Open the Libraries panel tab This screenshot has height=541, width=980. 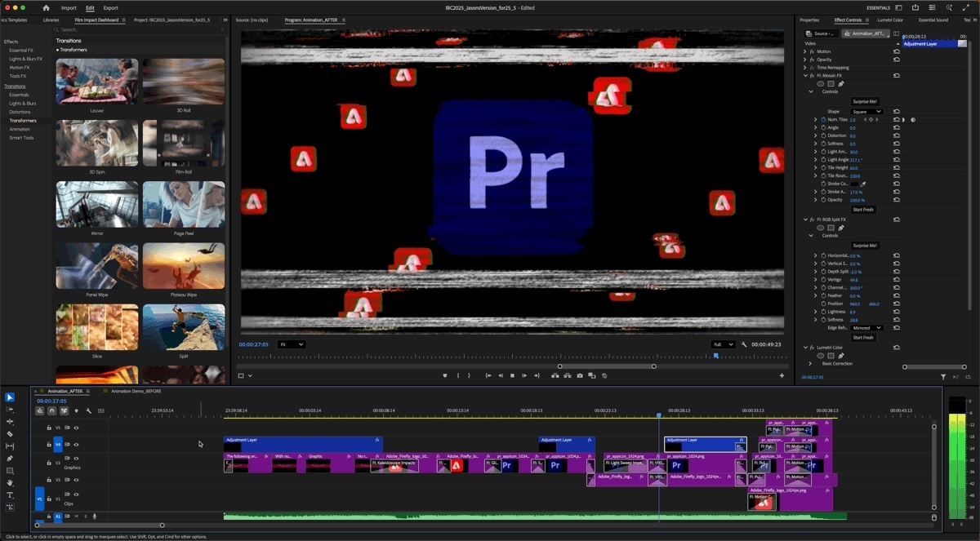(51, 20)
